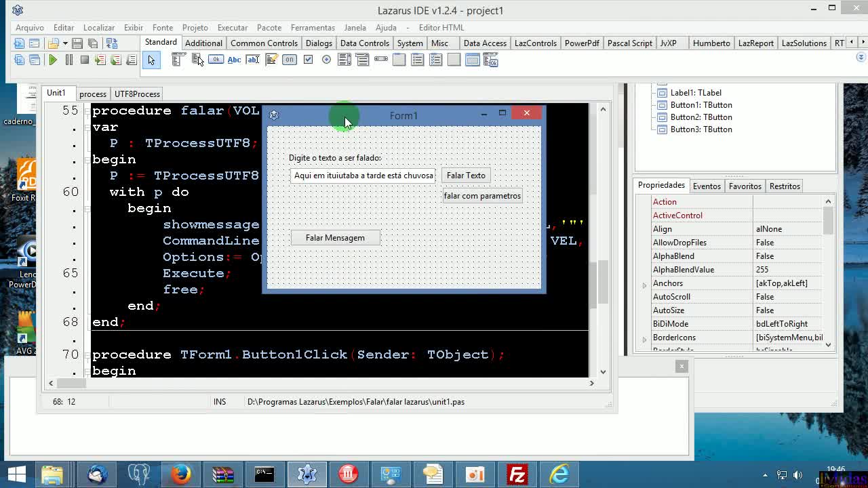Click the text edit field on Form1
Viewport: 868px width, 488px height.
pos(363,175)
